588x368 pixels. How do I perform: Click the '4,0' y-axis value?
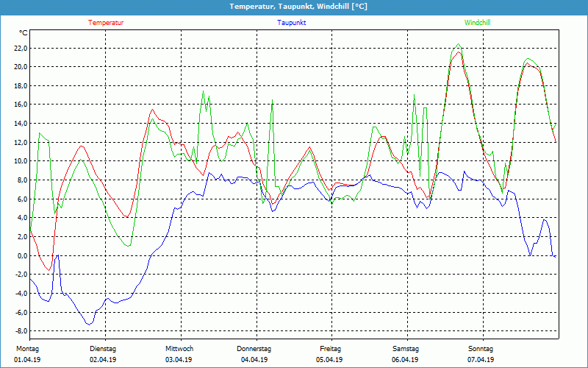(x=22, y=218)
